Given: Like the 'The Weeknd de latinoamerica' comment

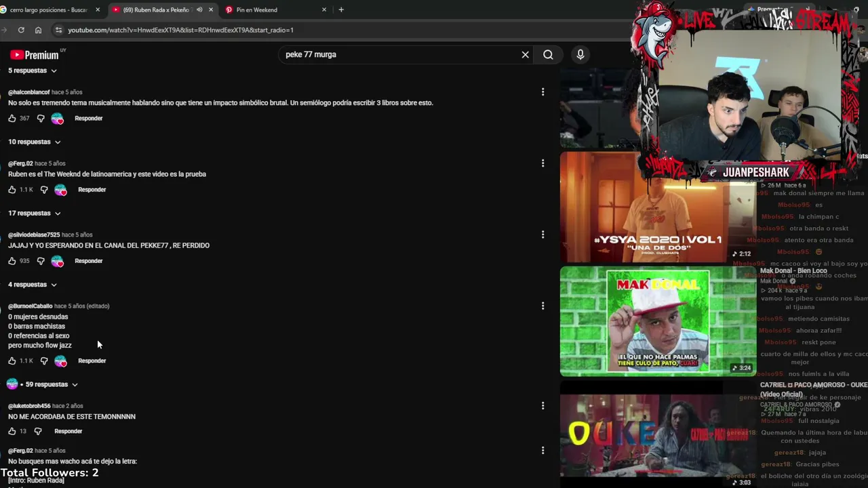Looking at the screenshot, I should coord(12,190).
